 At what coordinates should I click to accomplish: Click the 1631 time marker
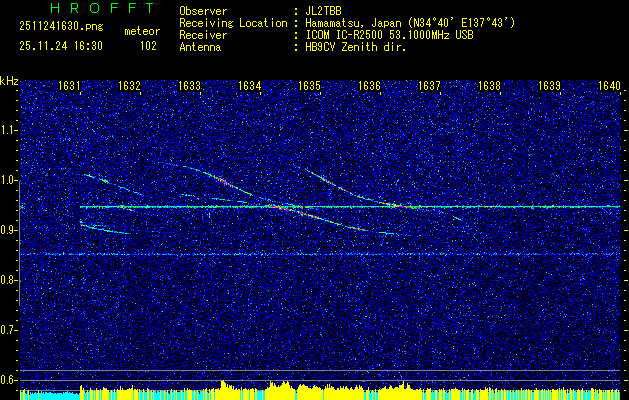(70, 86)
